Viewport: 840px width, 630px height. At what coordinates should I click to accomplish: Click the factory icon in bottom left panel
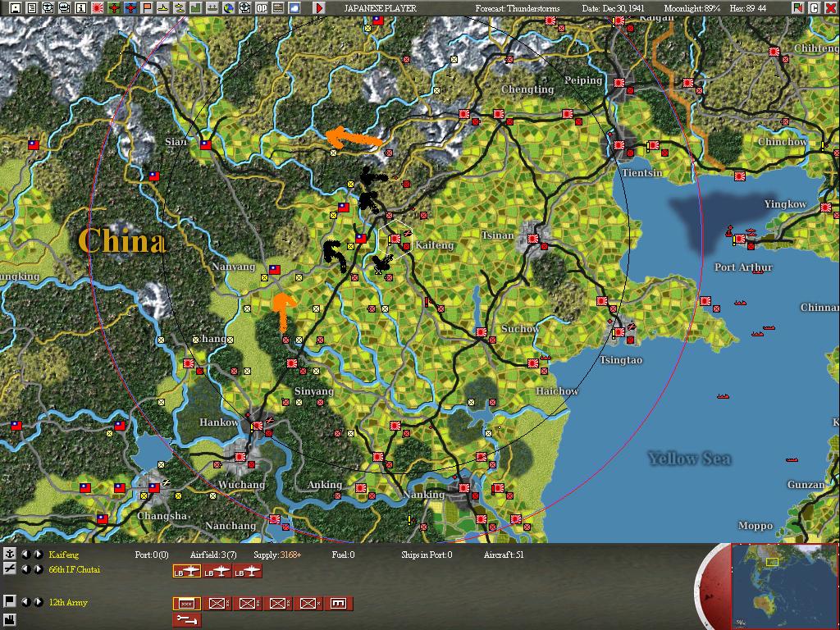(x=9, y=619)
